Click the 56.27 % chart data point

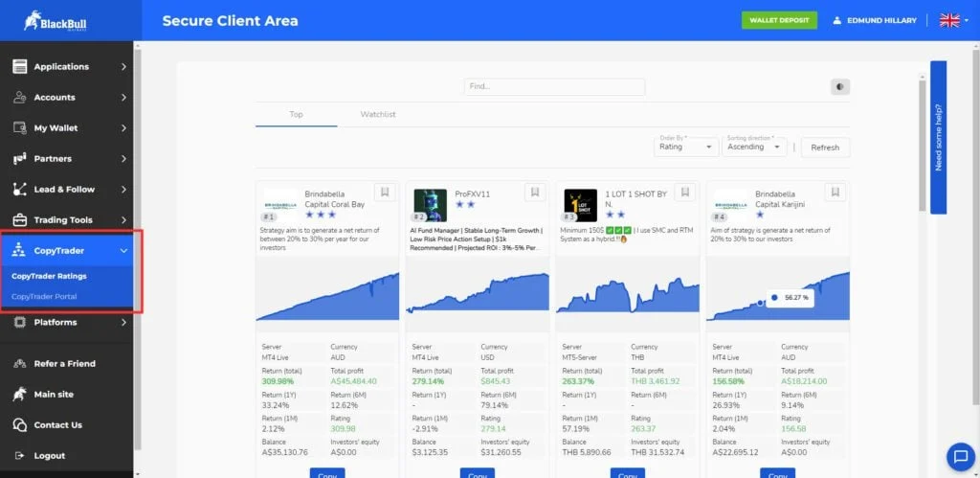(x=760, y=303)
